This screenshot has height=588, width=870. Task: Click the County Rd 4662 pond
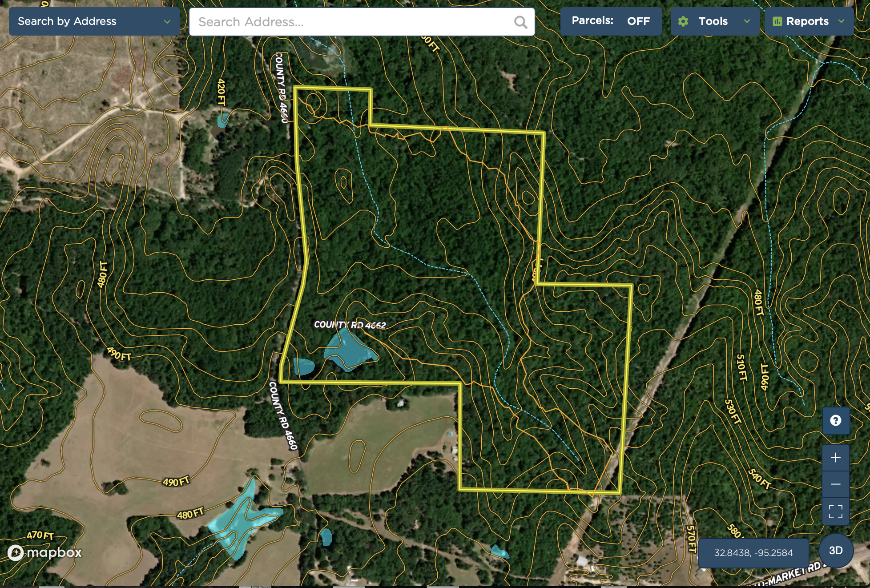[349, 350]
